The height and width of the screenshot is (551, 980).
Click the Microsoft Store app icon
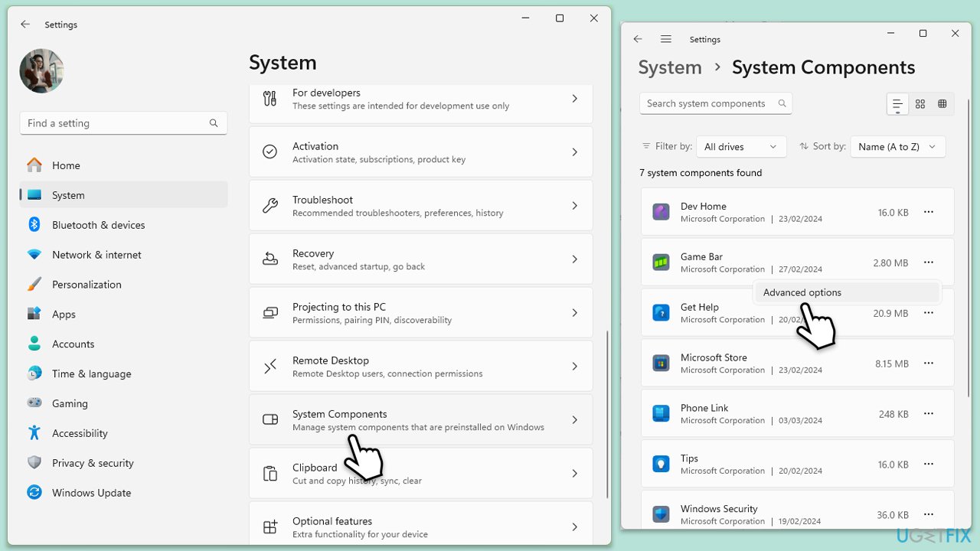pos(661,364)
